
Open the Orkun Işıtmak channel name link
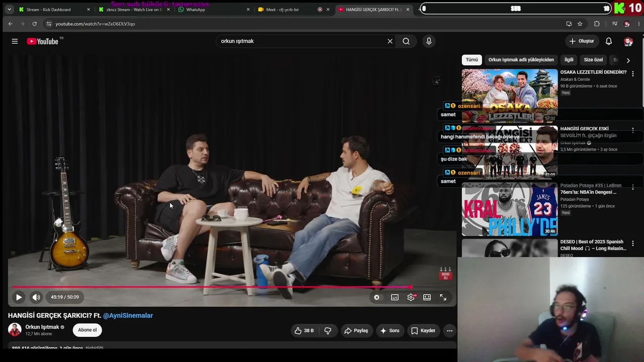[42, 327]
